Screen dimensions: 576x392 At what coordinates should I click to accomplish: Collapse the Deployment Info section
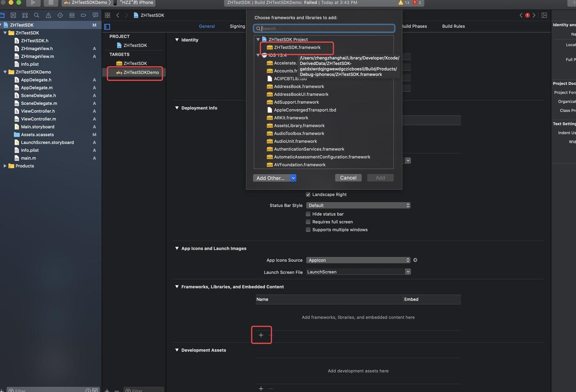point(177,108)
